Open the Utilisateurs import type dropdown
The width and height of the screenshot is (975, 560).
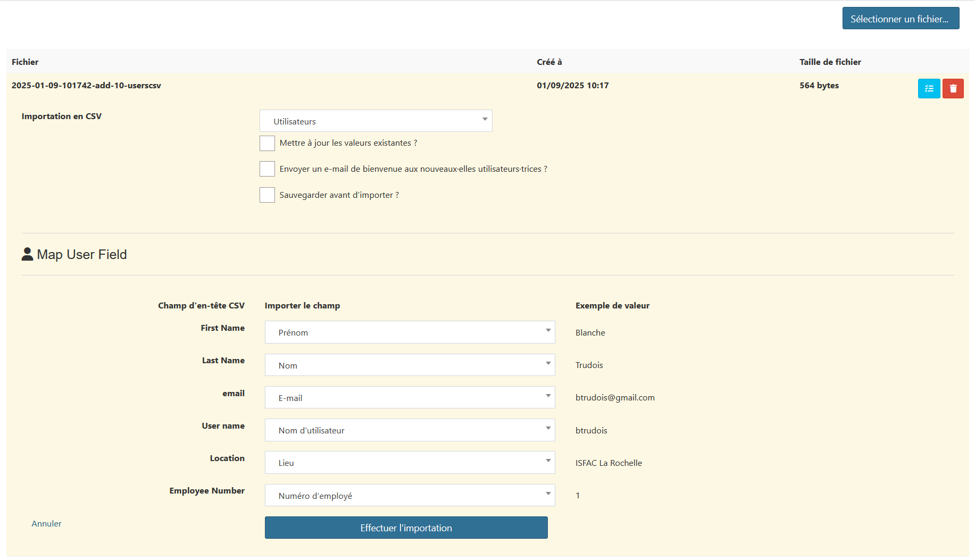click(376, 121)
